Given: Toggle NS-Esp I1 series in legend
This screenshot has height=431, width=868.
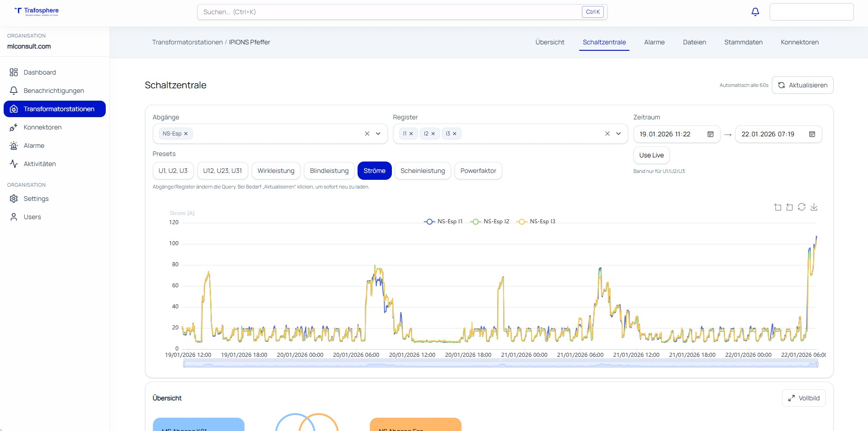Looking at the screenshot, I should [x=444, y=221].
